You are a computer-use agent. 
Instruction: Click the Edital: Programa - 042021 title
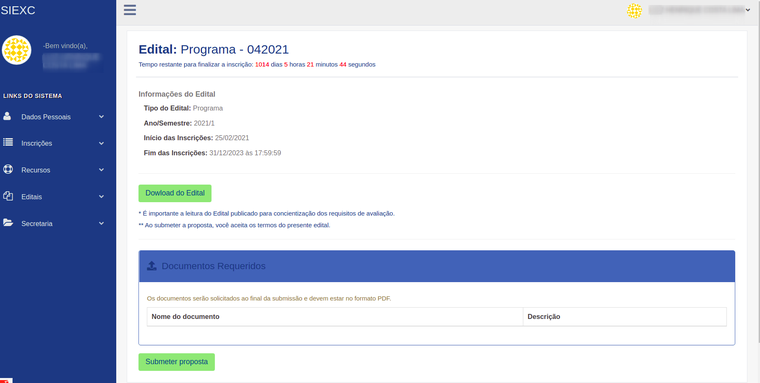(x=214, y=49)
